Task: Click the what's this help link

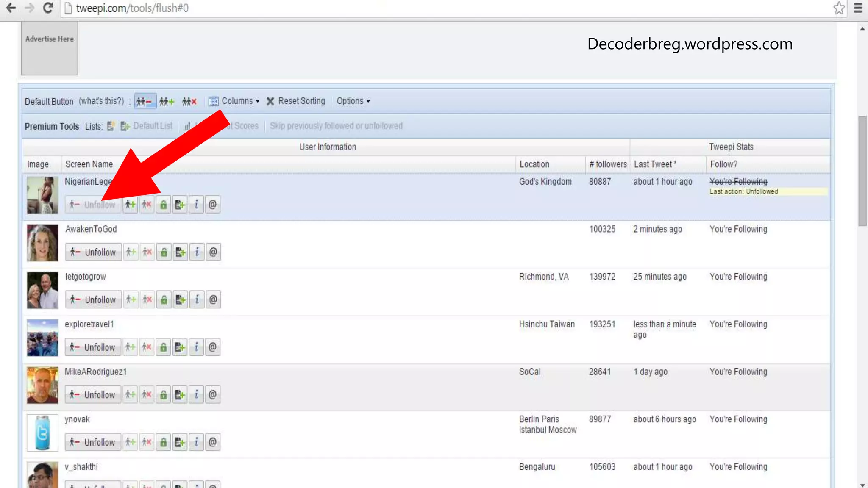Action: (101, 101)
